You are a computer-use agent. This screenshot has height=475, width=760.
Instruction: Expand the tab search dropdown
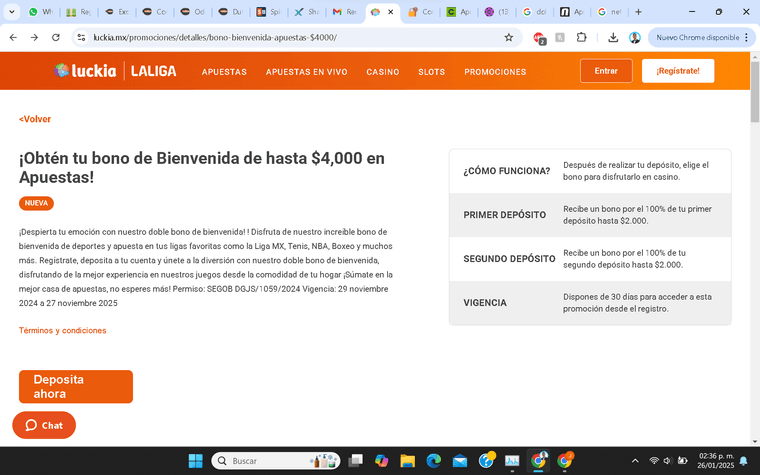(x=12, y=12)
